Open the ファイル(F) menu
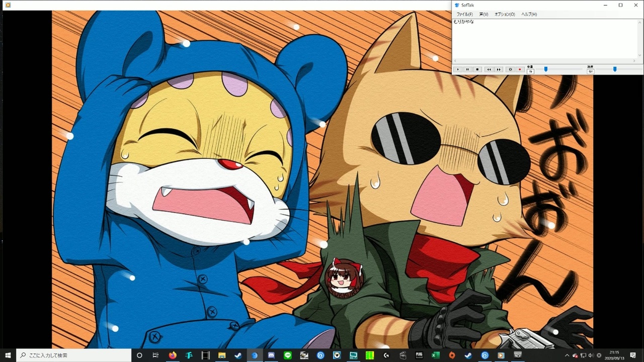Screen dimensions: 644x362 point(464,14)
